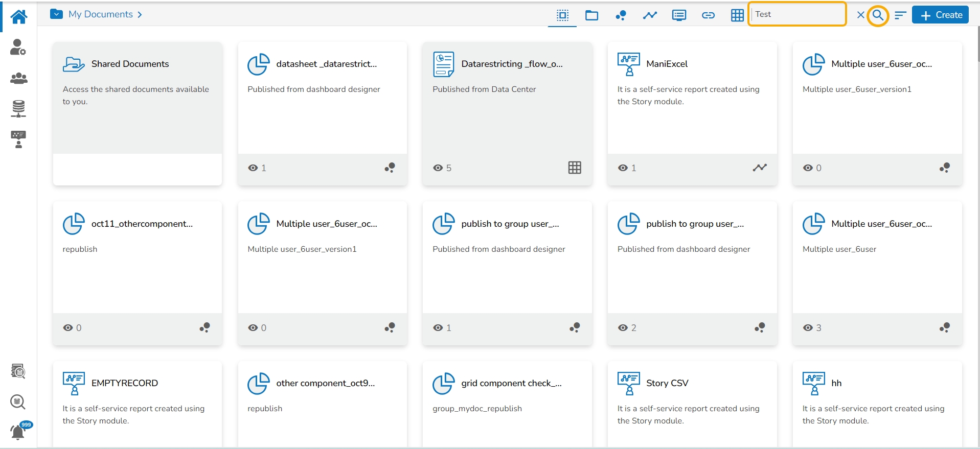
Task: Open the Data Center database icon
Action: coord(18,109)
